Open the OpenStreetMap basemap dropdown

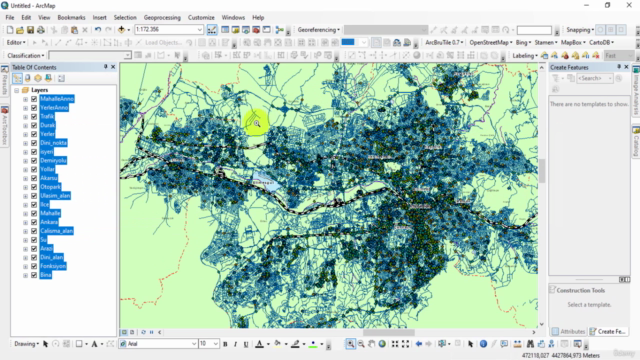pos(491,42)
